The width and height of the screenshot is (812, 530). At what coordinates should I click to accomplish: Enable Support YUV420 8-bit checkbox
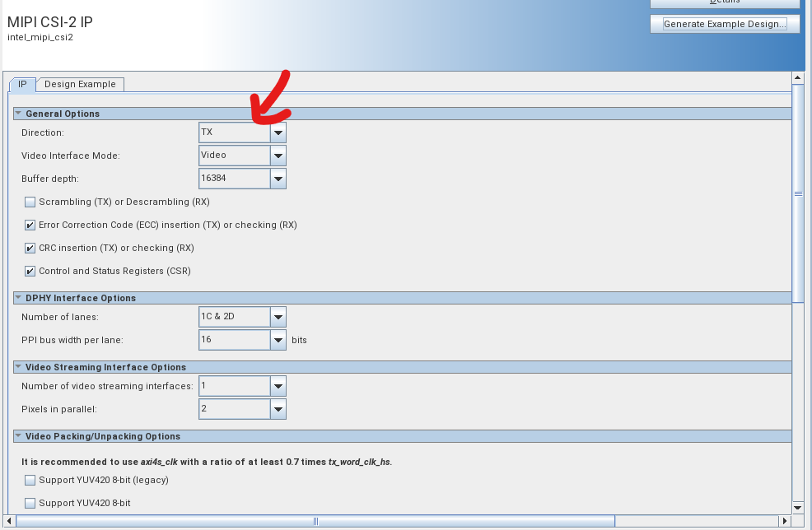pyautogui.click(x=30, y=503)
